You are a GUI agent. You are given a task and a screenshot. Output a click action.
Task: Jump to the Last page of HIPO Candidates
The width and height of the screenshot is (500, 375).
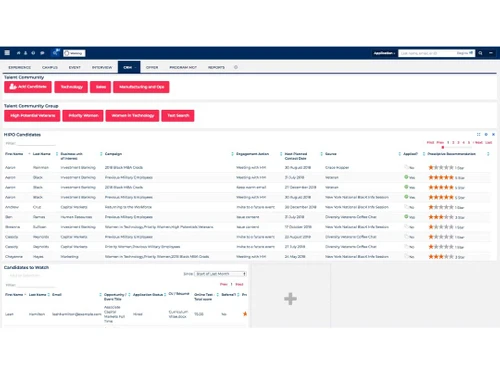point(489,143)
